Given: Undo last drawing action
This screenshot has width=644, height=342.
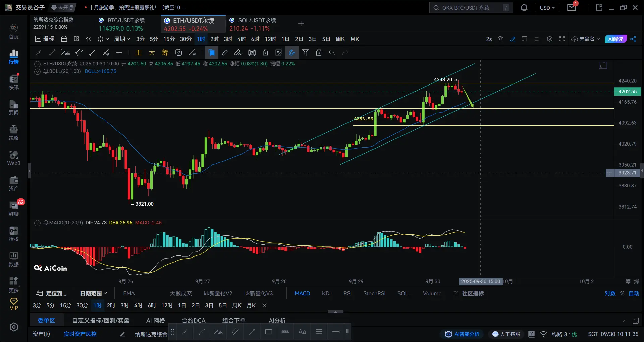Looking at the screenshot, I should pyautogui.click(x=332, y=53).
